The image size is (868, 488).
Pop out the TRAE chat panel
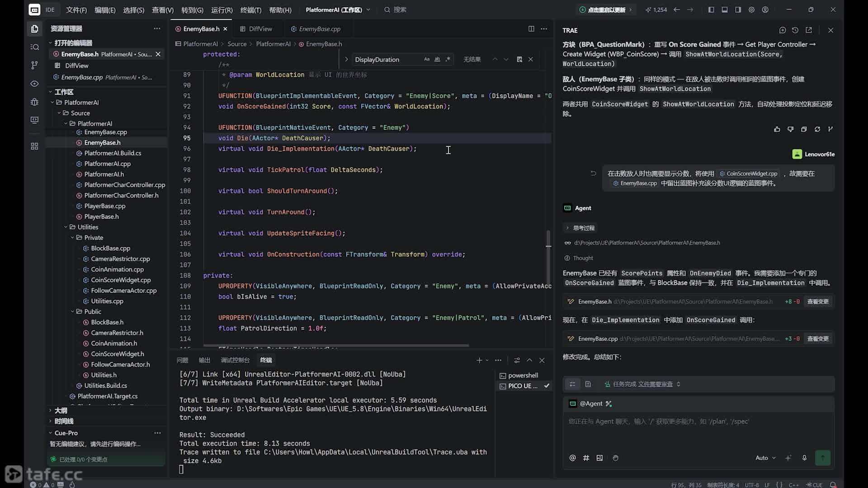(x=809, y=30)
